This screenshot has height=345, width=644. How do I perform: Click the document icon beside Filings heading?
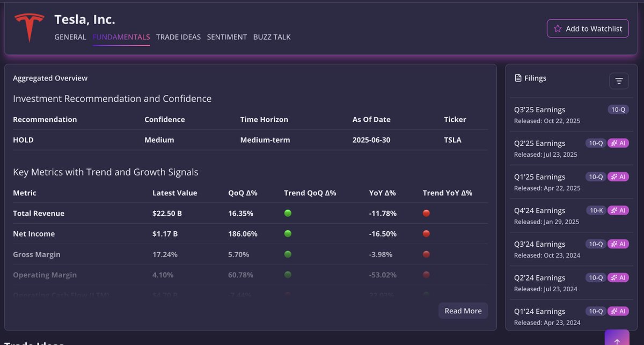click(x=518, y=78)
